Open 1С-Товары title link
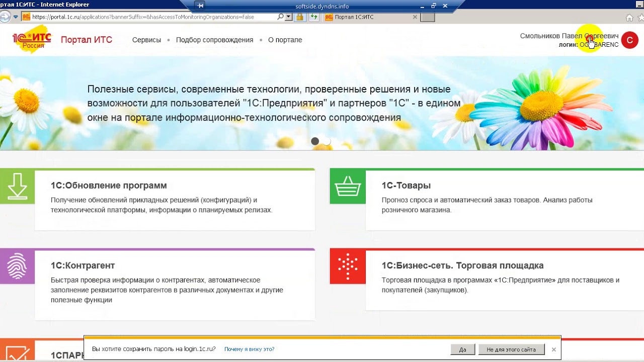Image resolution: width=644 pixels, height=362 pixels. pos(406,186)
